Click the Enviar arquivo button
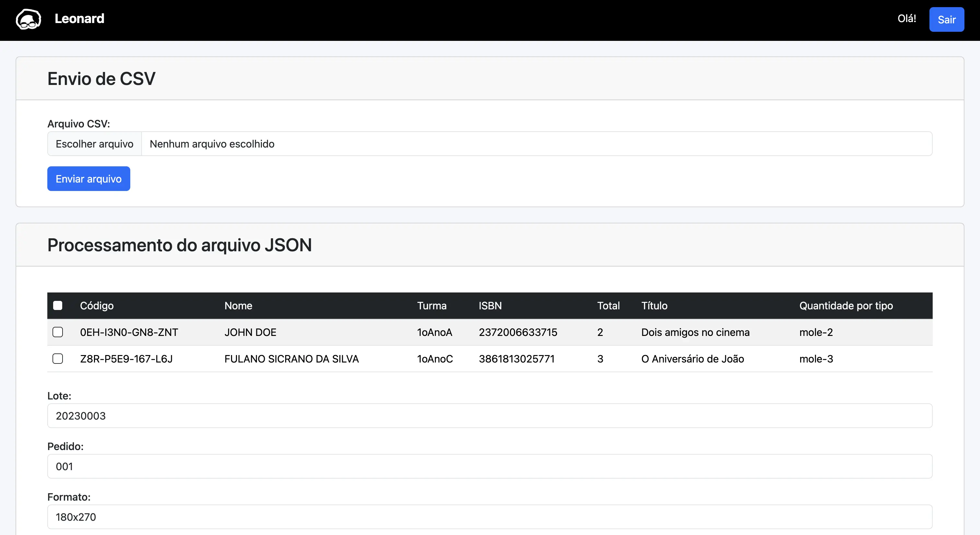The width and height of the screenshot is (980, 535). tap(89, 178)
